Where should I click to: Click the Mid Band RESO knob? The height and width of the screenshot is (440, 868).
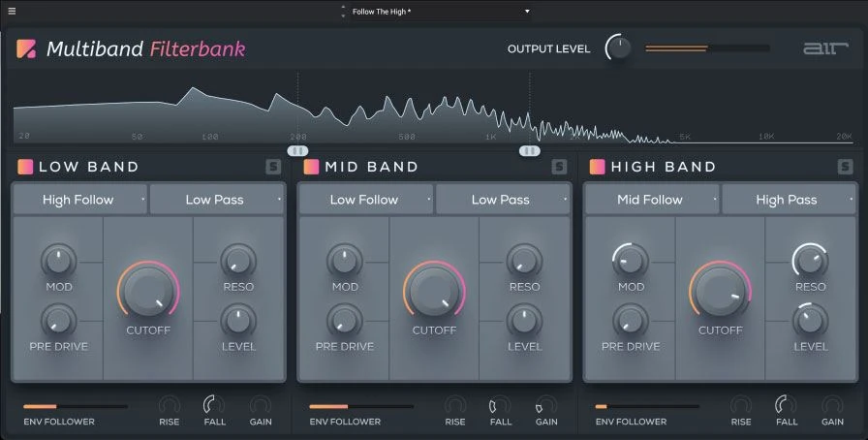(524, 261)
